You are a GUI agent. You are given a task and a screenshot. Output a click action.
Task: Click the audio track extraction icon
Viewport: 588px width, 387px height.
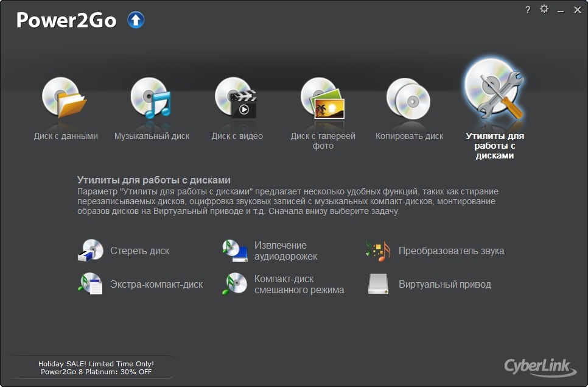click(235, 250)
